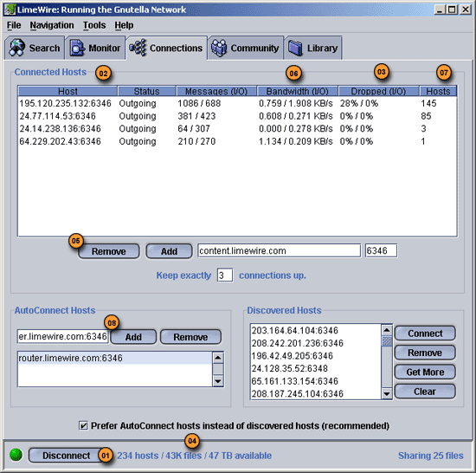Select host 24.14.238.136:6346 row
This screenshot has height=473, width=476.
pyautogui.click(x=237, y=128)
